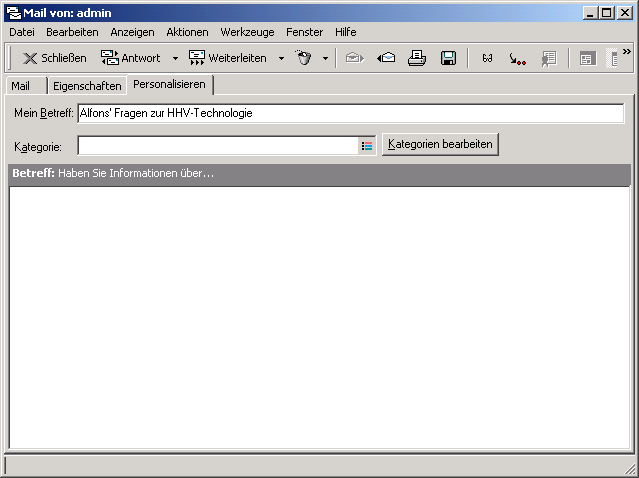This screenshot has height=478, width=639.
Task: Click the Antwort reply button
Action: [130, 58]
